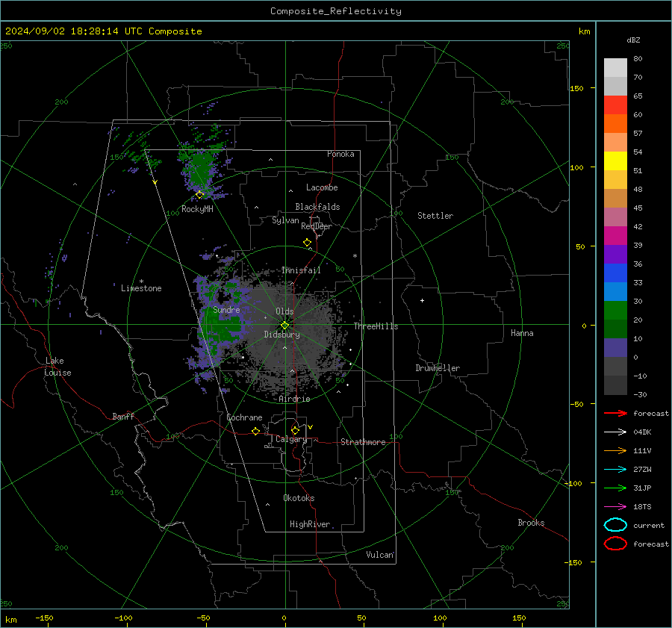Click the Vulcan city label
The height and width of the screenshot is (628, 672).
[x=380, y=555]
